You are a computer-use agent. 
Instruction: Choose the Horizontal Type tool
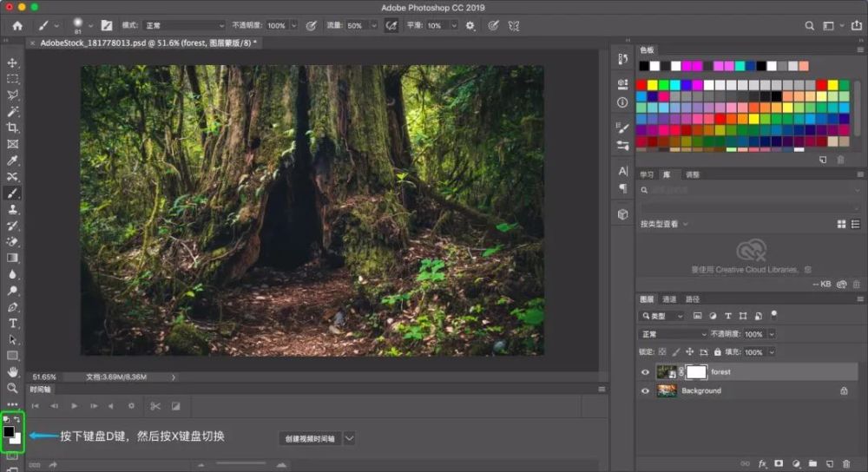click(13, 323)
